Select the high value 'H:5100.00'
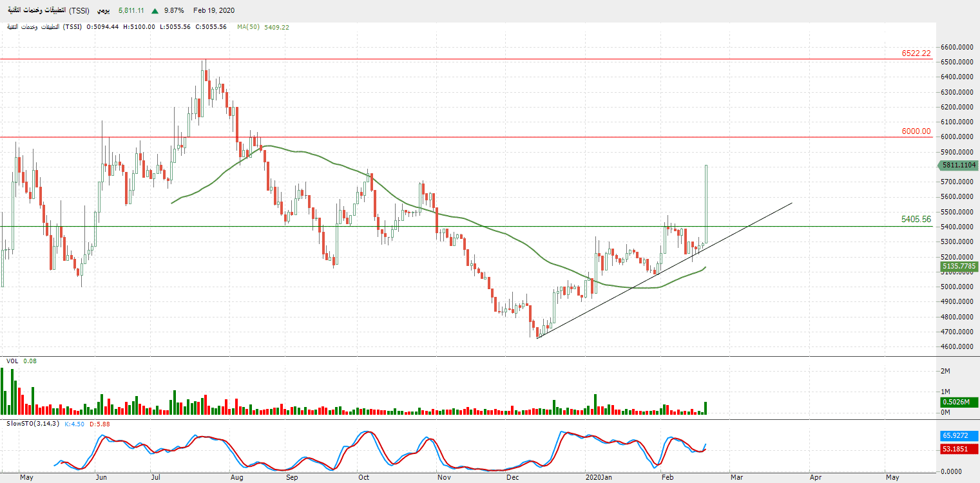This screenshot has width=980, height=483. tap(140, 27)
